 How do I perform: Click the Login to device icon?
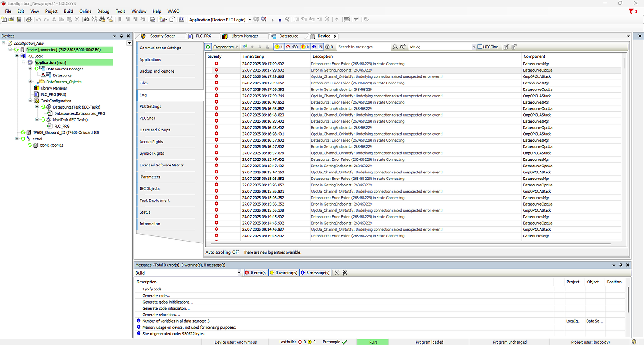pos(255,19)
